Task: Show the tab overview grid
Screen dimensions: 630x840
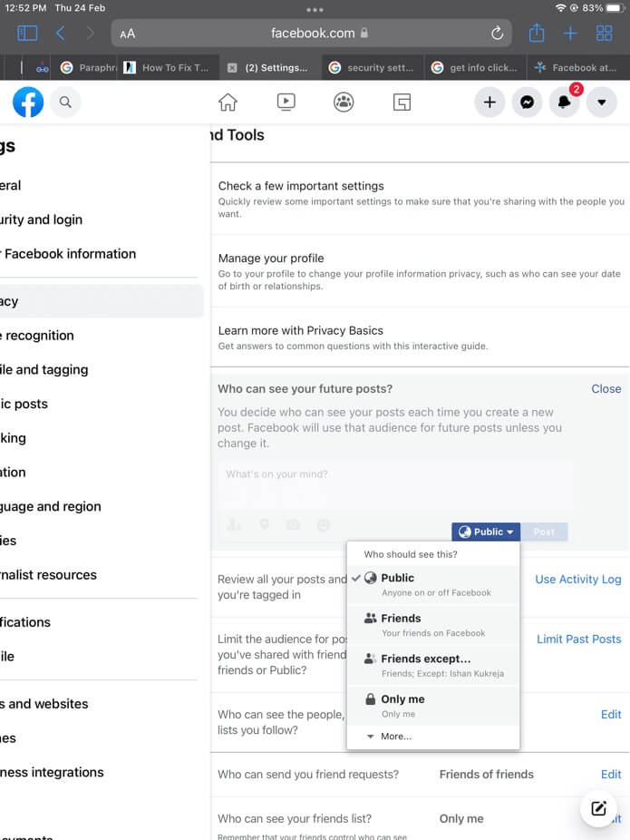Action: [604, 34]
